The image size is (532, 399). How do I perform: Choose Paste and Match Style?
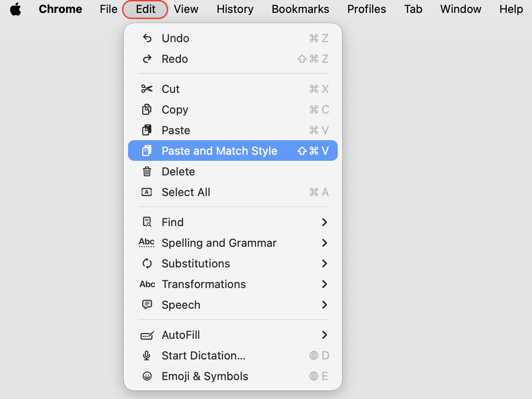tap(233, 151)
